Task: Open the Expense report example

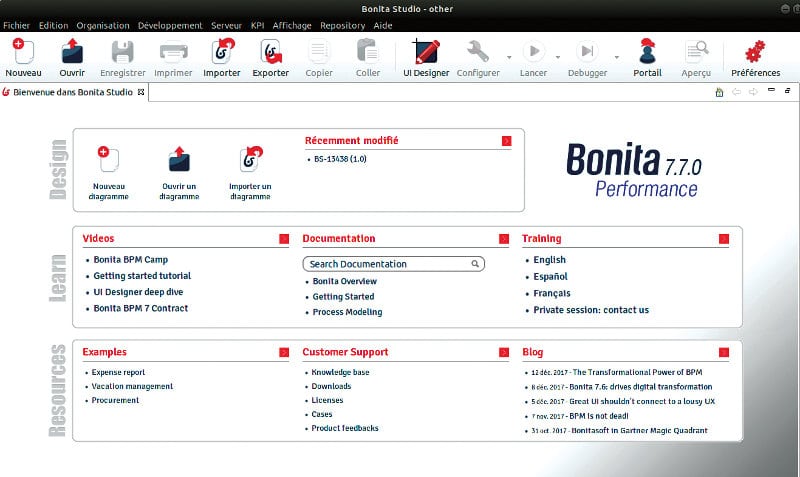Action: pyautogui.click(x=119, y=372)
